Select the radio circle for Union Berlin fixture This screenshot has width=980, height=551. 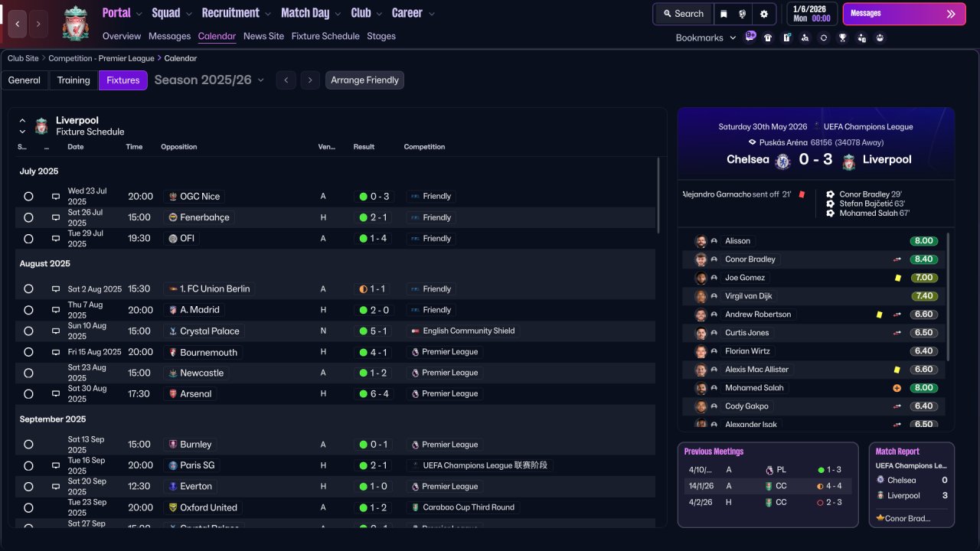tap(28, 289)
